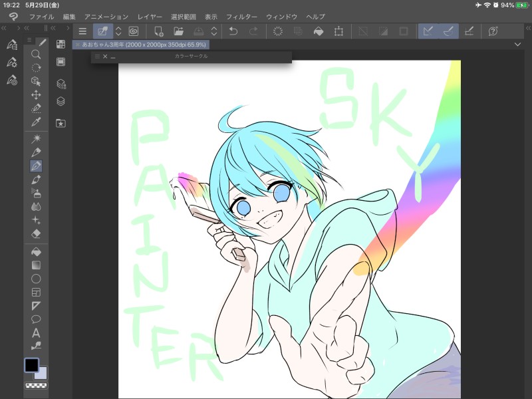Select the Frame border tool
The image size is (532, 399).
pos(36,292)
